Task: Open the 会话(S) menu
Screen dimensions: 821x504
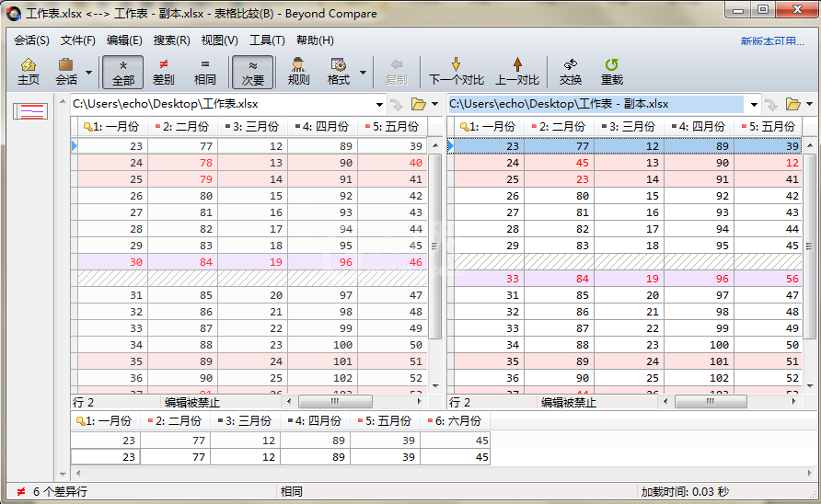Action: (31, 40)
